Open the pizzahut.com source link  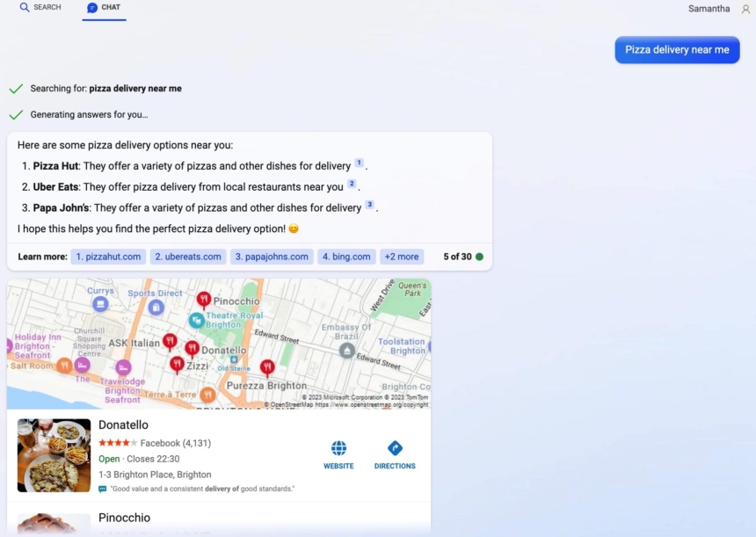point(108,257)
